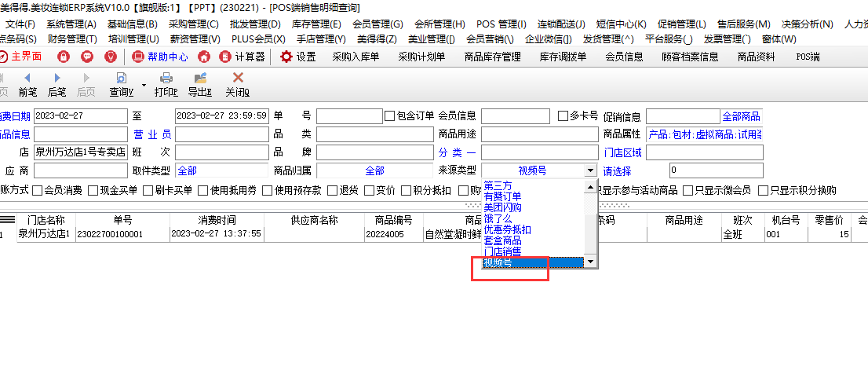Open 采购入库单 shortcut
Screen dimensions: 868x381
[356, 57]
